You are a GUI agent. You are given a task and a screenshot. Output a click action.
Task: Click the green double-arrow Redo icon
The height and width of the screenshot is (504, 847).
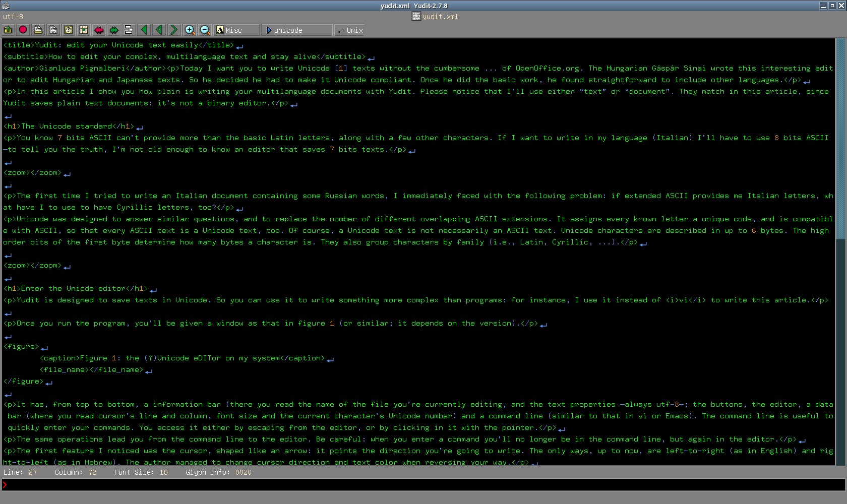coord(114,30)
